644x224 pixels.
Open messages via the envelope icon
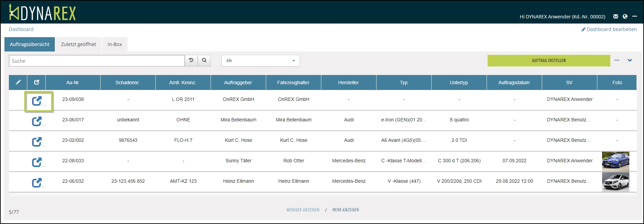pyautogui.click(x=615, y=16)
